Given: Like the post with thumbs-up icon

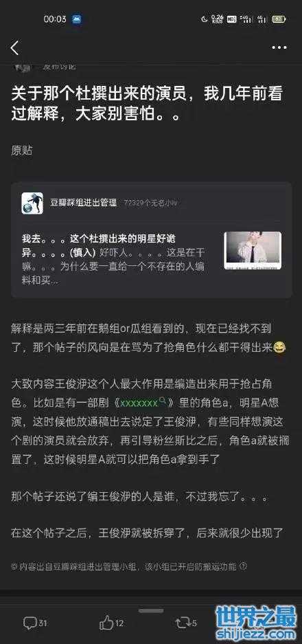Looking at the screenshot, I should pyautogui.click(x=111, y=623).
